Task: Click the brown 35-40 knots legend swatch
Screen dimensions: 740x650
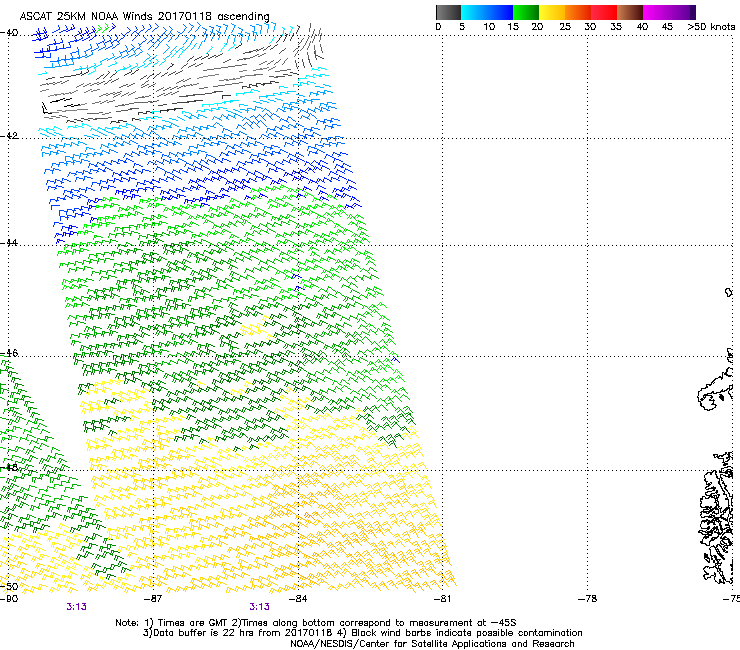Action: (630, 12)
